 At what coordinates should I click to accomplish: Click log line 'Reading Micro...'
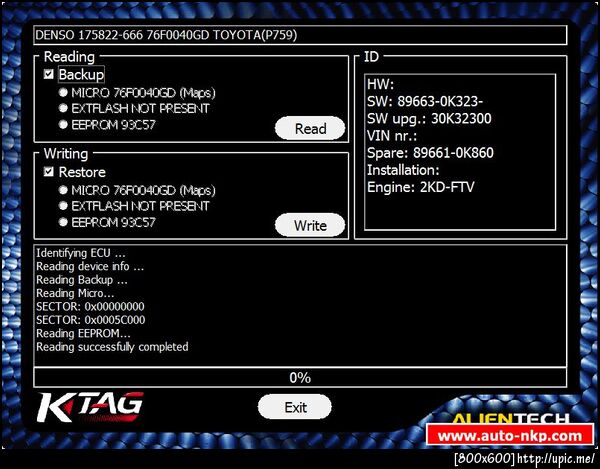75,293
